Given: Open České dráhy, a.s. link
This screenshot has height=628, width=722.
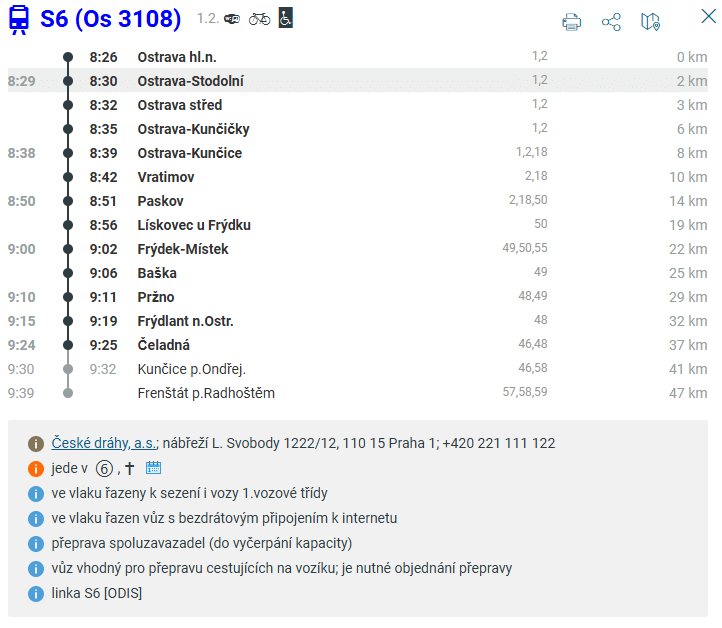Looking at the screenshot, I should pyautogui.click(x=104, y=443).
